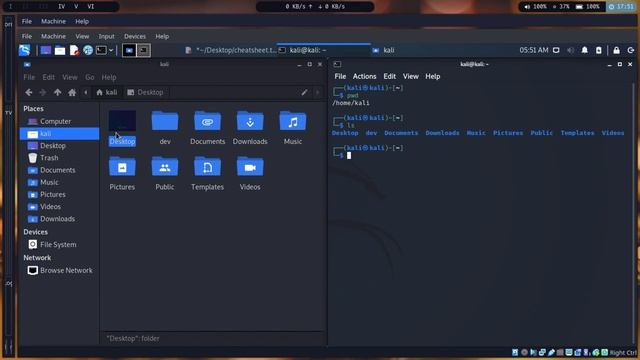Switch to the first workspace thumbnail
640x360 pixels.
(129, 50)
